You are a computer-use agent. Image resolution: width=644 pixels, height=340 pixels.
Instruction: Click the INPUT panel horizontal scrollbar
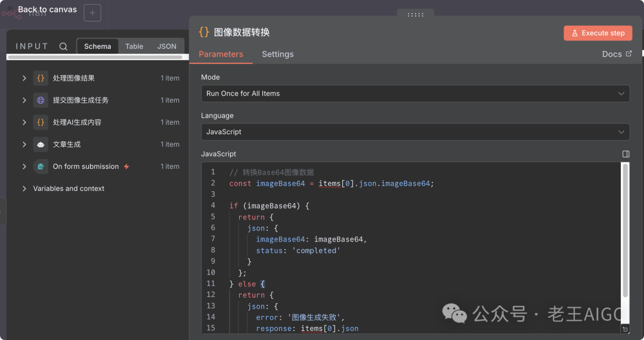[95, 57]
